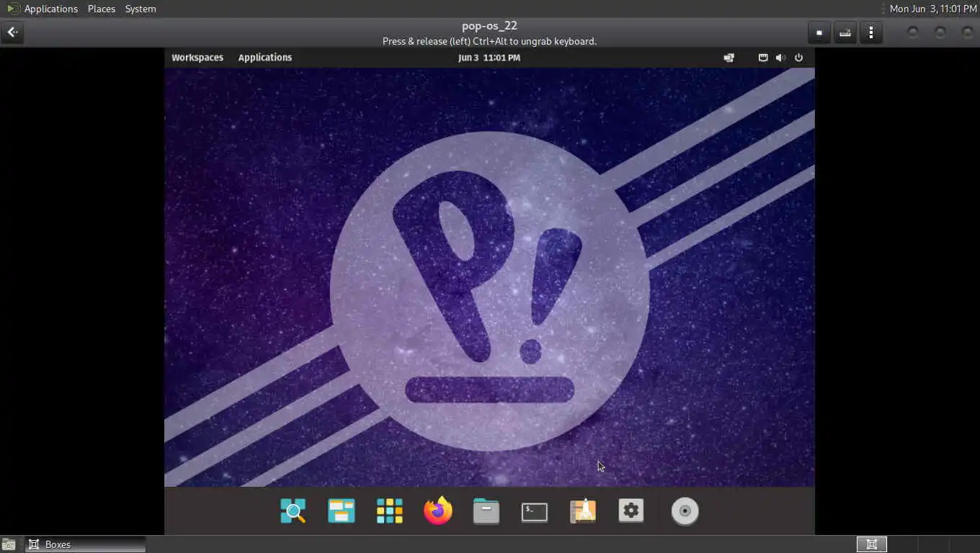Click the host clock Mon Jun 3, 11:01 PM

pyautogui.click(x=933, y=9)
